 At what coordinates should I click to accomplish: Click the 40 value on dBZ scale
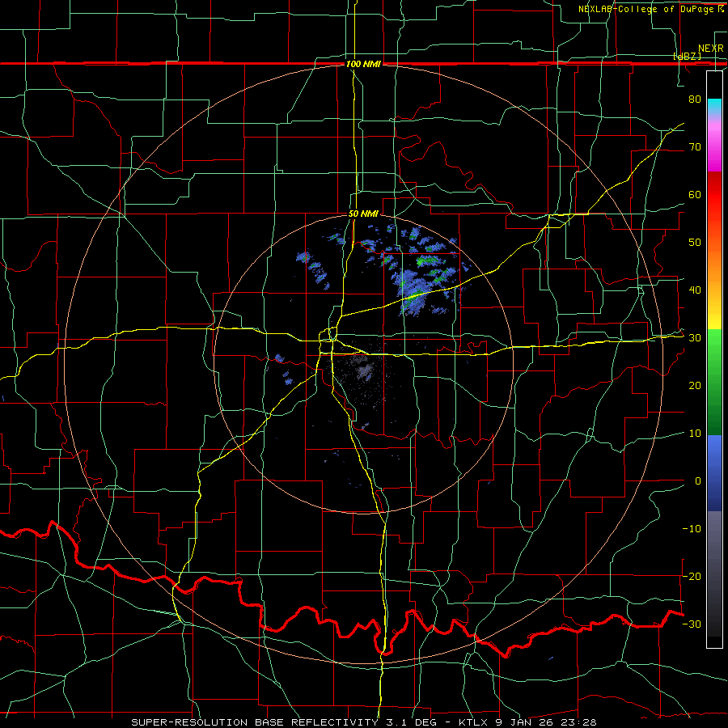[x=695, y=290]
